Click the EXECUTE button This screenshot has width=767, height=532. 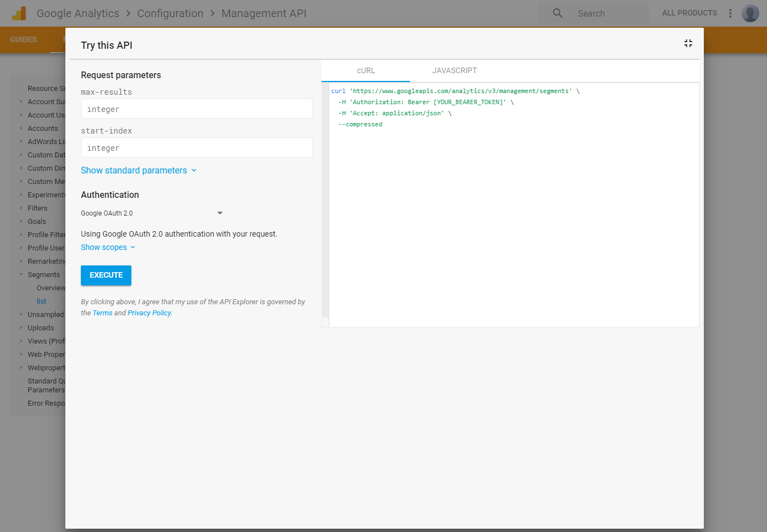click(x=106, y=275)
